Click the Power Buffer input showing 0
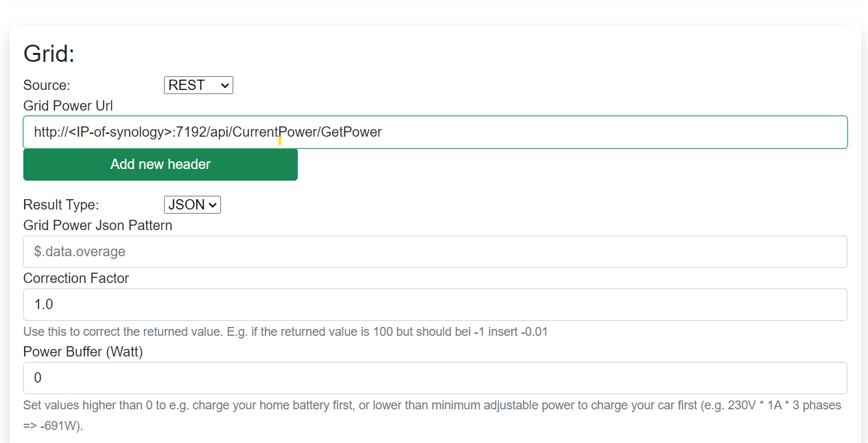Screen dimensions: 868x443 436,378
